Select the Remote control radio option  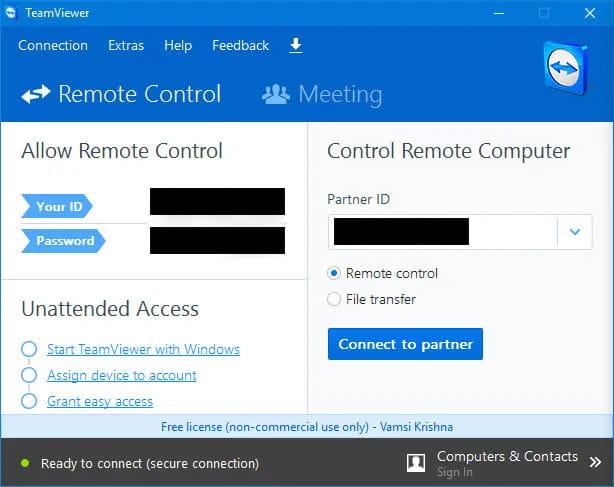click(334, 273)
